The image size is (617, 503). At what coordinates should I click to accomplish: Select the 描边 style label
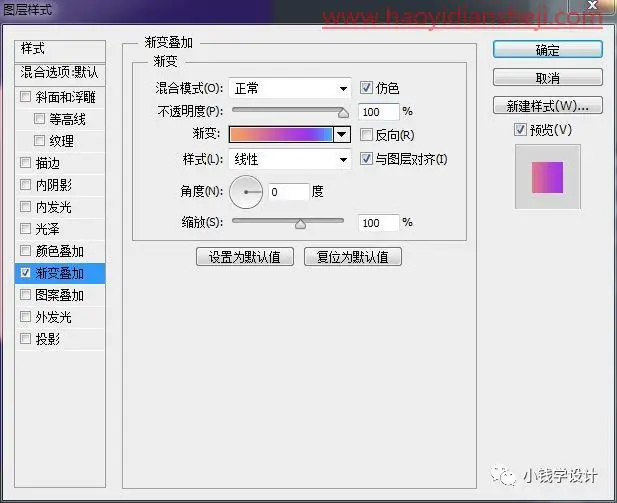(x=48, y=163)
